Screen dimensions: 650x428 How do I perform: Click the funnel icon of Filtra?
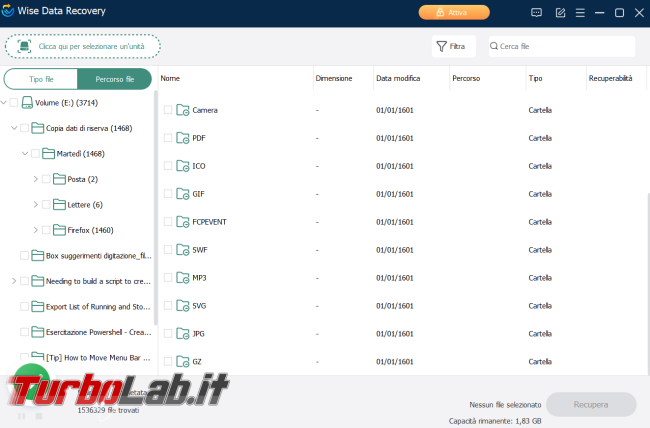click(441, 46)
